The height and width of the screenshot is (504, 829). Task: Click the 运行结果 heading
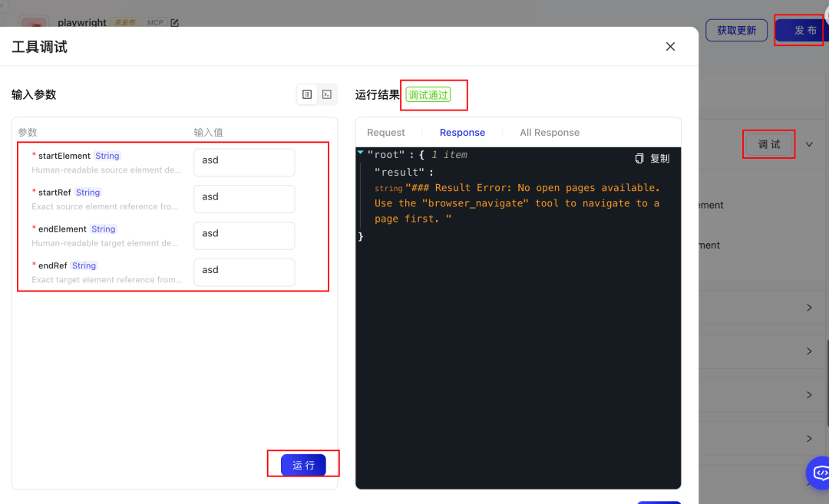click(378, 94)
